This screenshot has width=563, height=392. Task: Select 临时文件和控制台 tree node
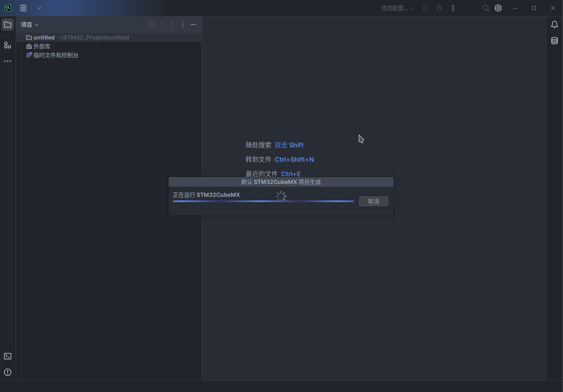[x=109, y=55]
